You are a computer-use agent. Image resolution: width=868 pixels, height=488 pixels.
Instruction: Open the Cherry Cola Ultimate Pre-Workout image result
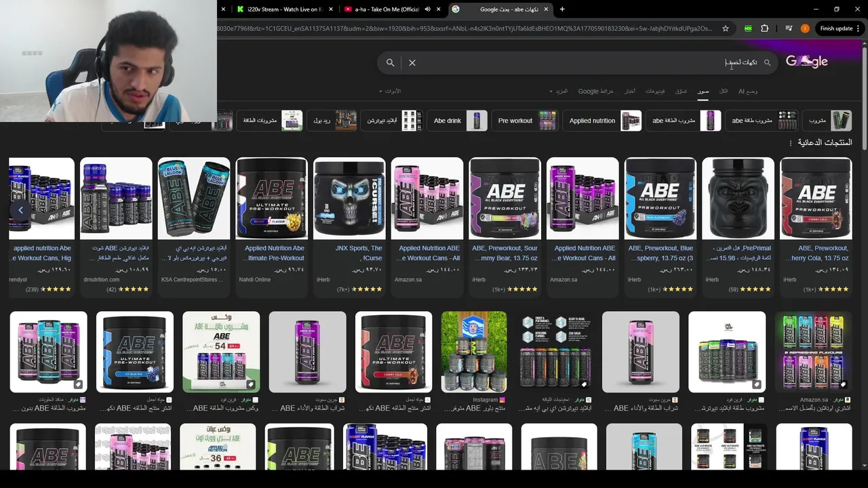click(x=393, y=352)
